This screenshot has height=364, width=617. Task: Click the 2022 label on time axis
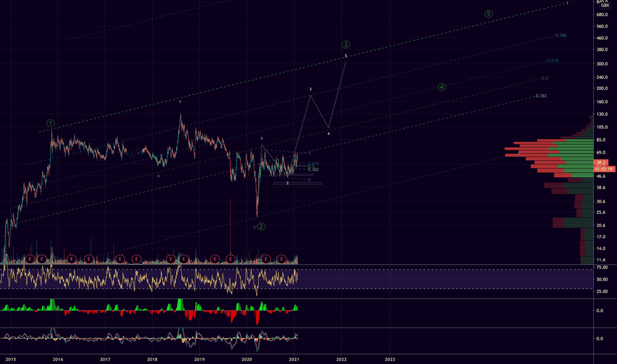(341, 359)
